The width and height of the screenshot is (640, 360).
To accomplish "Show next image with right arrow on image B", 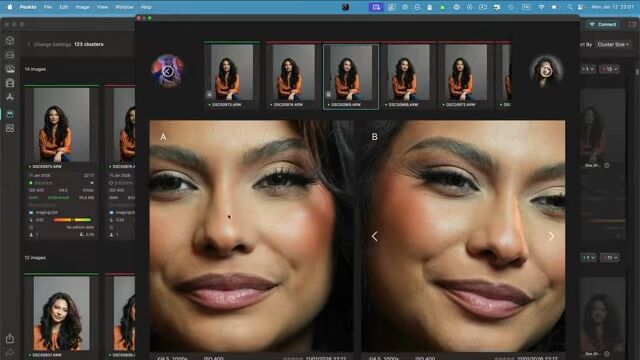I will (x=551, y=236).
